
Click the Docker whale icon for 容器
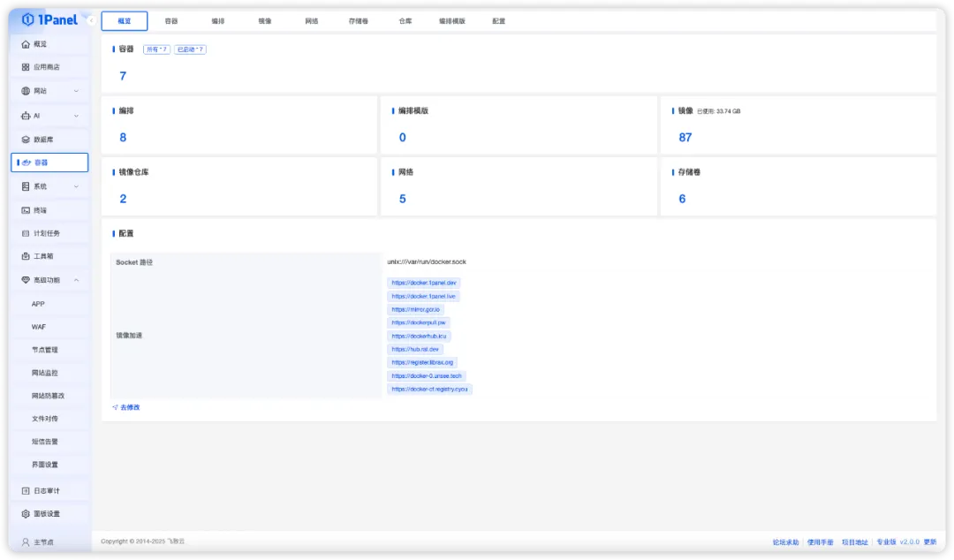pyautogui.click(x=26, y=163)
